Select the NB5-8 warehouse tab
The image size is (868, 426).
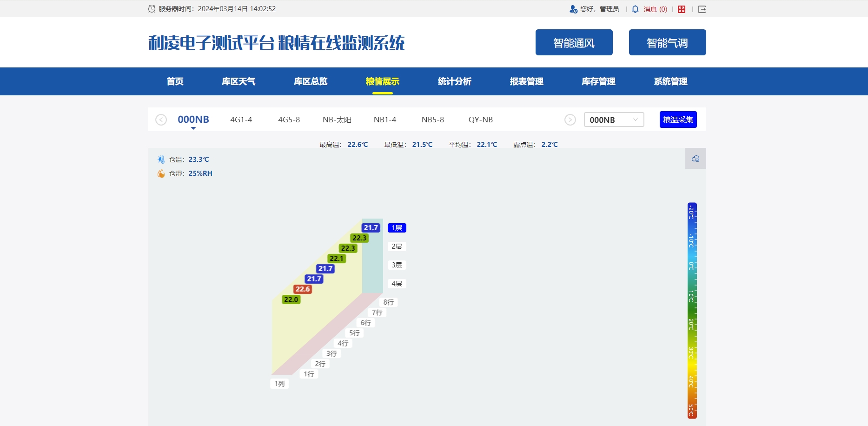pyautogui.click(x=433, y=120)
